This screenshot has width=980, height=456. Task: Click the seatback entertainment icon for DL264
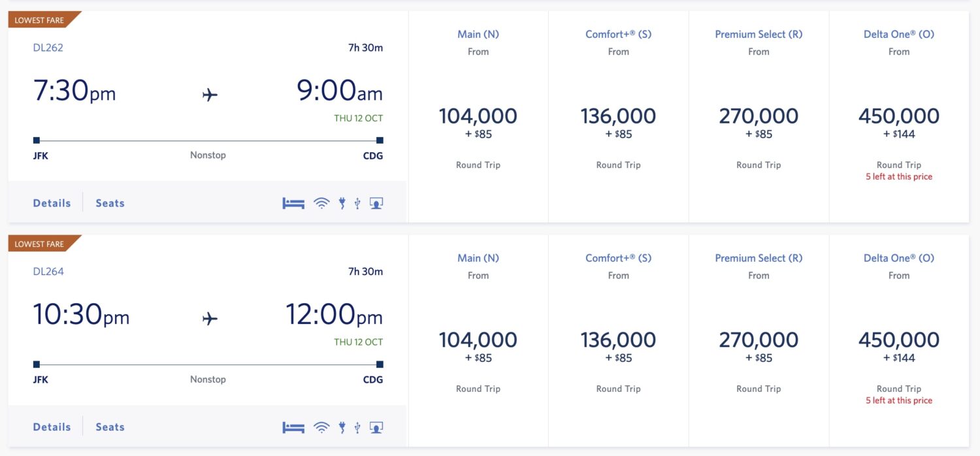(376, 426)
